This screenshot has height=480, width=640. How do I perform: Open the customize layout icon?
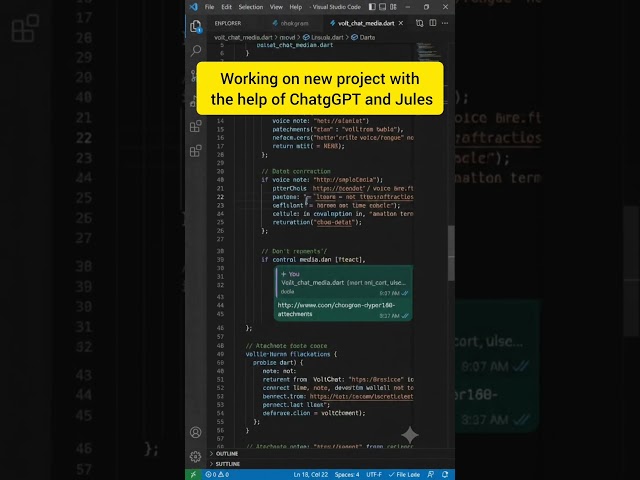pos(393,7)
